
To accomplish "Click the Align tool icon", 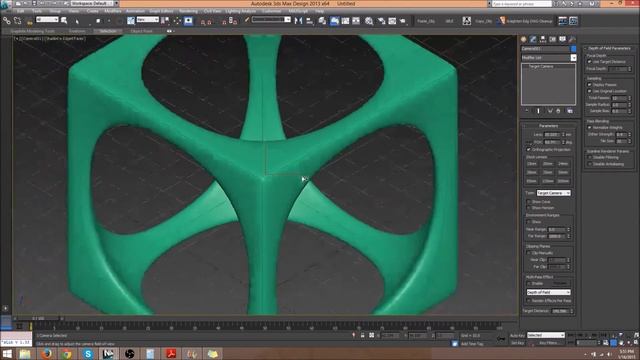I will click(309, 20).
